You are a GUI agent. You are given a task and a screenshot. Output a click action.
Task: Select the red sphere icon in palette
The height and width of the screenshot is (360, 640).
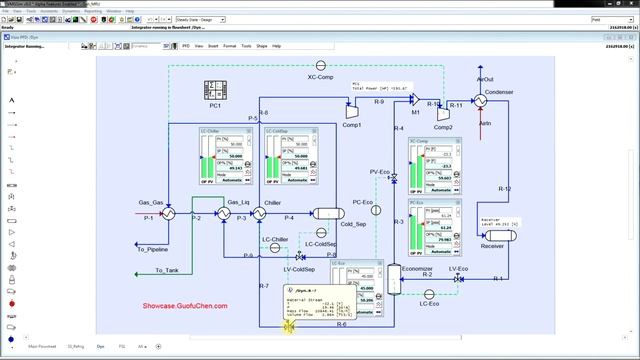(x=11, y=304)
